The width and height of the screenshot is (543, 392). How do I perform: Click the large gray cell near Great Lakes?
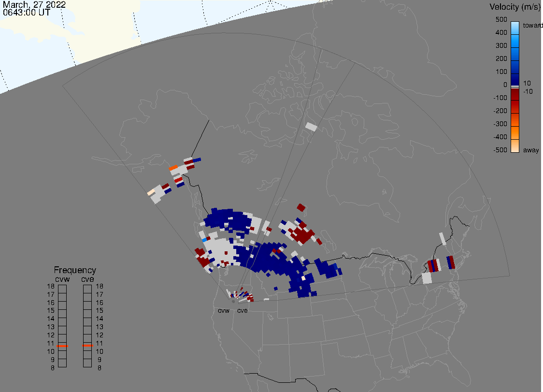click(x=427, y=278)
